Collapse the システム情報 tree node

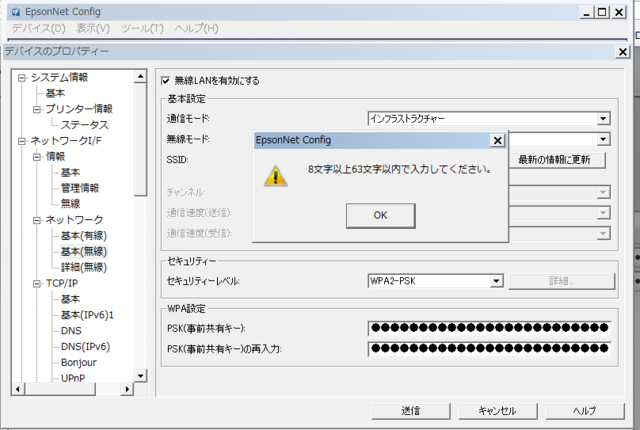point(22,78)
